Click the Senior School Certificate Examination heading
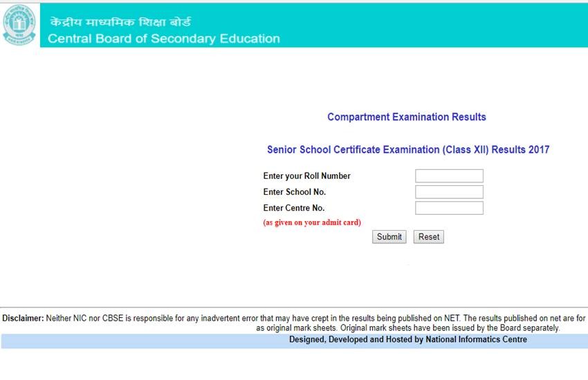The height and width of the screenshot is (380, 588). (407, 149)
